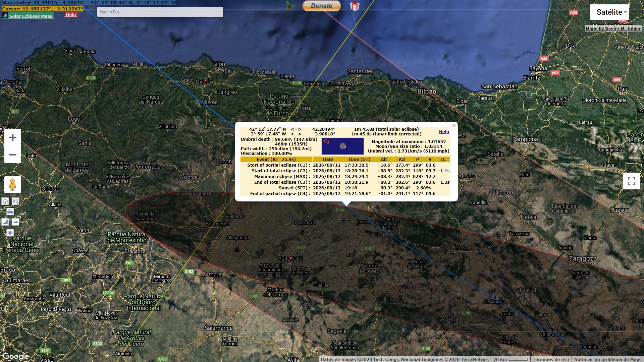Click the holly decoration icon

click(289, 5)
